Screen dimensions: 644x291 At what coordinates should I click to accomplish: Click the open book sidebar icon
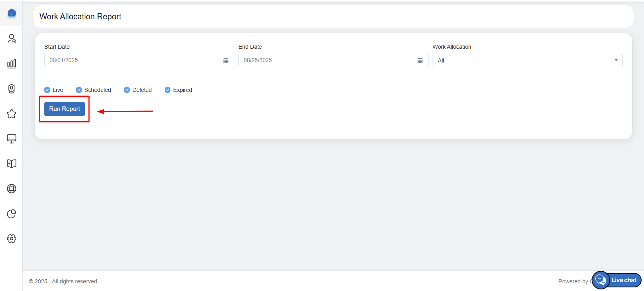pyautogui.click(x=12, y=164)
